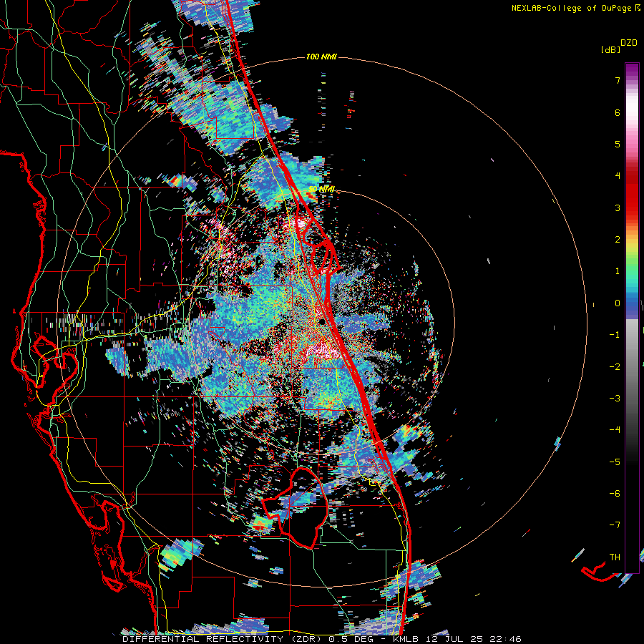Click the -2 value on the color scale
The image size is (644, 644).
point(615,366)
